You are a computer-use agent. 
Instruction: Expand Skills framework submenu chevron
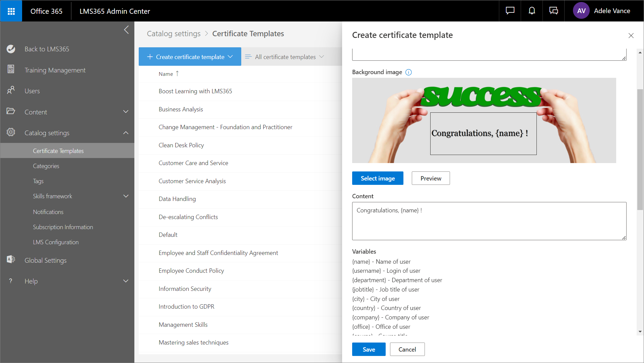point(126,196)
